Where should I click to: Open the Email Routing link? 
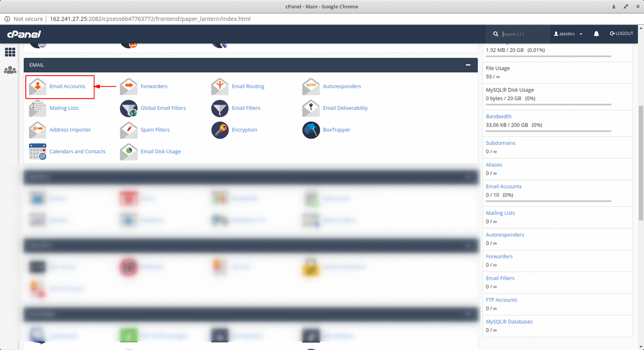click(248, 86)
